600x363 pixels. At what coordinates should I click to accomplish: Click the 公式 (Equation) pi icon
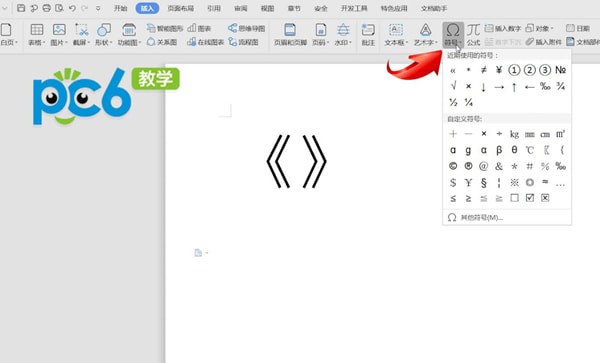tap(473, 34)
